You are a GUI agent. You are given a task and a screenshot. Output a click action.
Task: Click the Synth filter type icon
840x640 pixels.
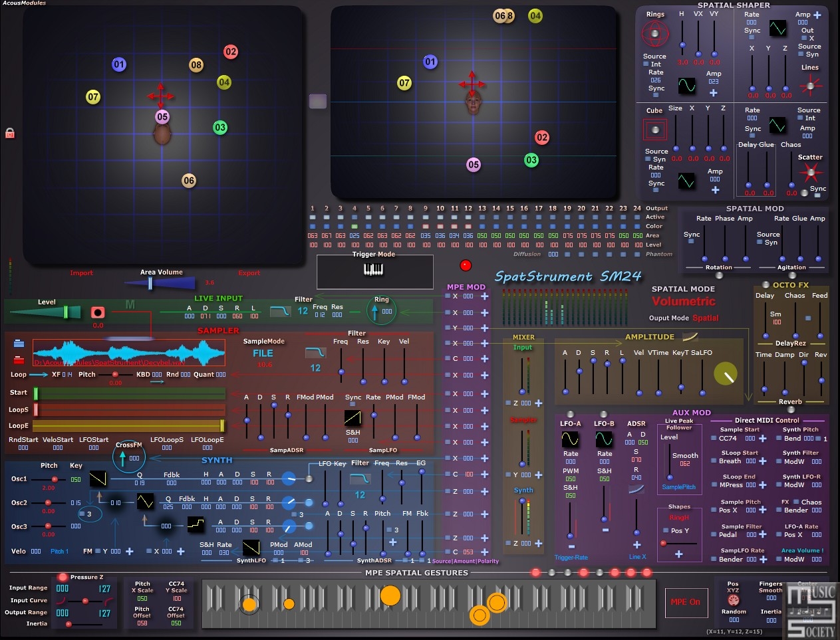[360, 479]
